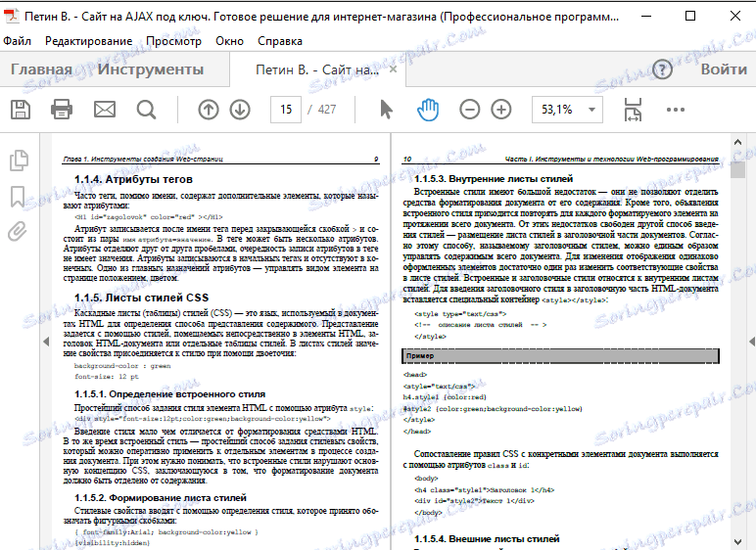Select the arrow selection tool
This screenshot has width=756, height=550.
point(386,110)
